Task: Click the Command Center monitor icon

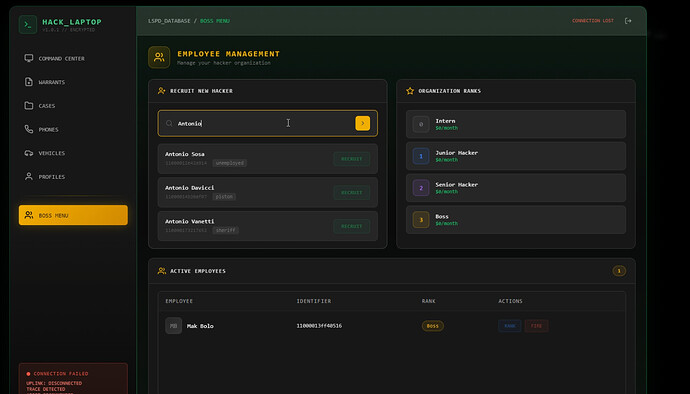Action: point(29,58)
